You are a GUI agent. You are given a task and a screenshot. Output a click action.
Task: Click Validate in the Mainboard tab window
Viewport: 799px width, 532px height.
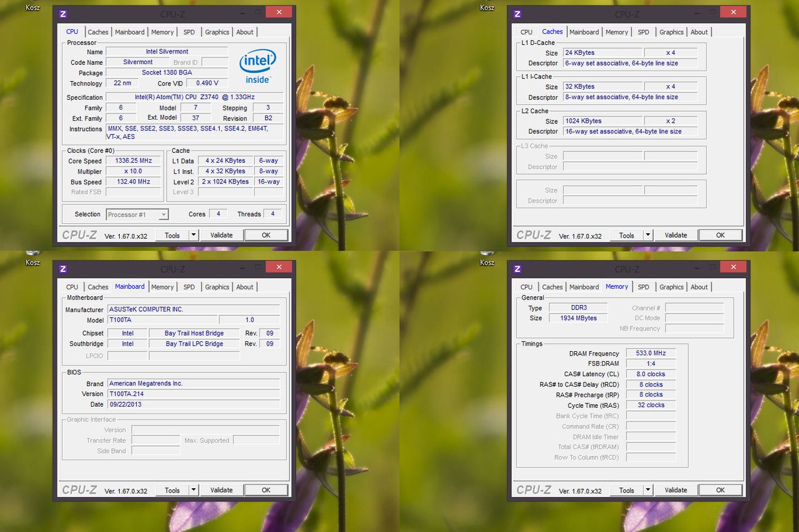222,490
